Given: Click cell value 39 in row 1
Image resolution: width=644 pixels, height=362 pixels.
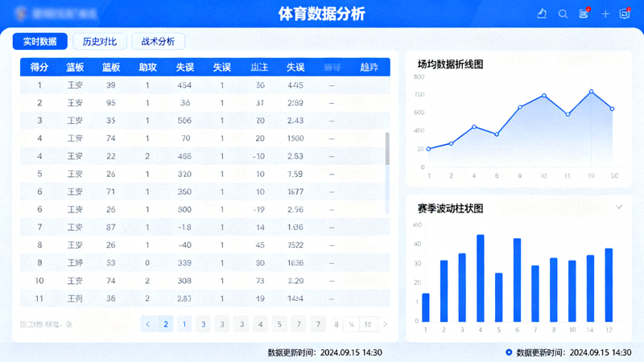Looking at the screenshot, I should coord(111,85).
